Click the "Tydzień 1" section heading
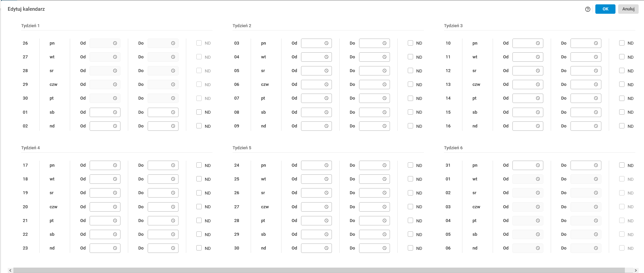 (x=30, y=26)
